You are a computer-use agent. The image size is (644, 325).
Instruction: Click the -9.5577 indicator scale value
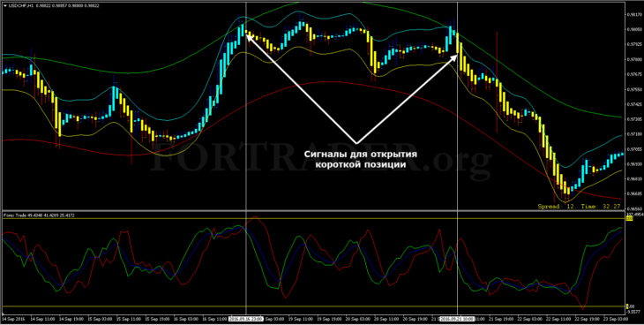(633, 312)
